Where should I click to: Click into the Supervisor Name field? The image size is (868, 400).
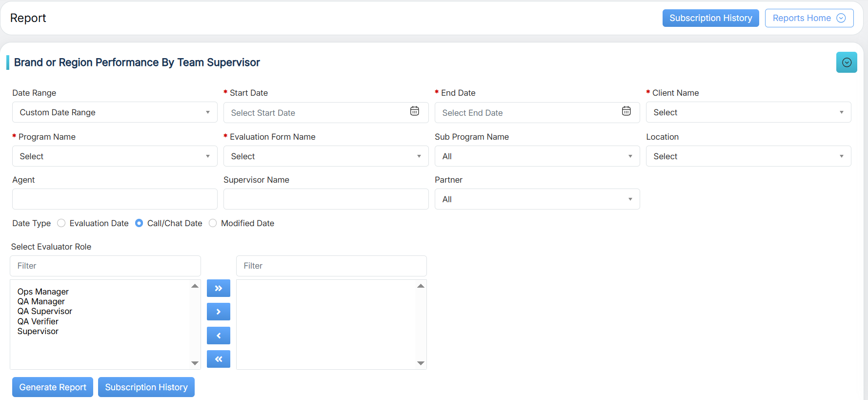pos(325,199)
